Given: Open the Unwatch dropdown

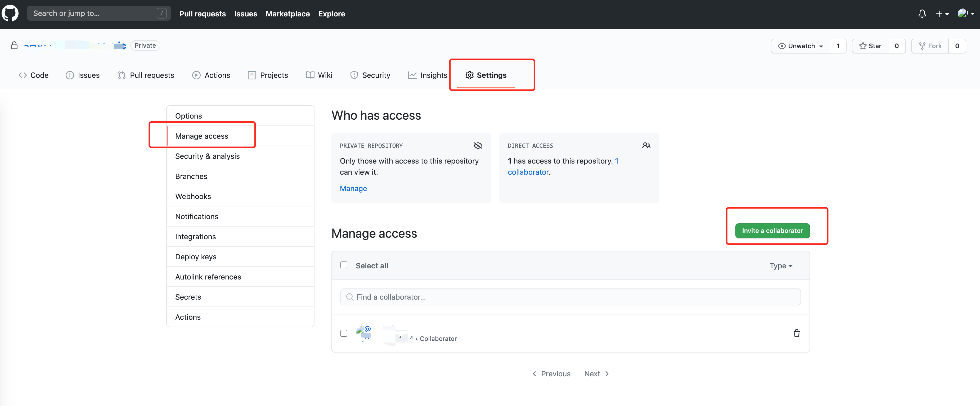Looking at the screenshot, I should click(801, 46).
